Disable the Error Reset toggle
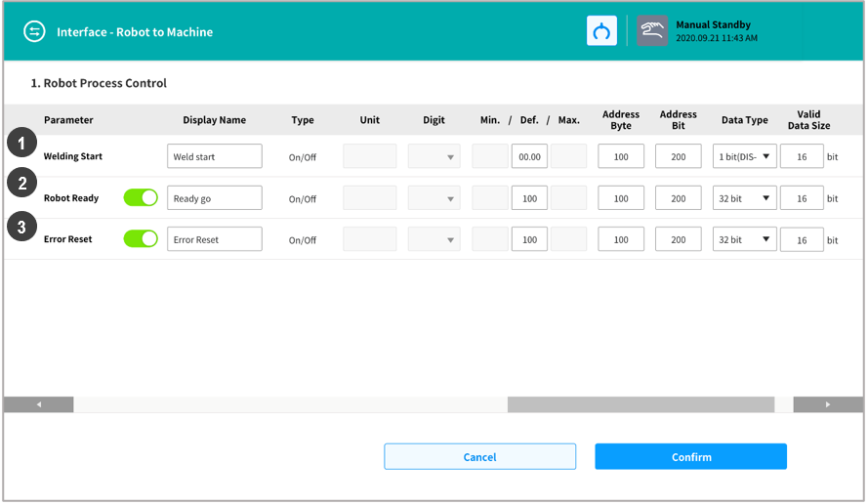868x504 pixels. 141,239
